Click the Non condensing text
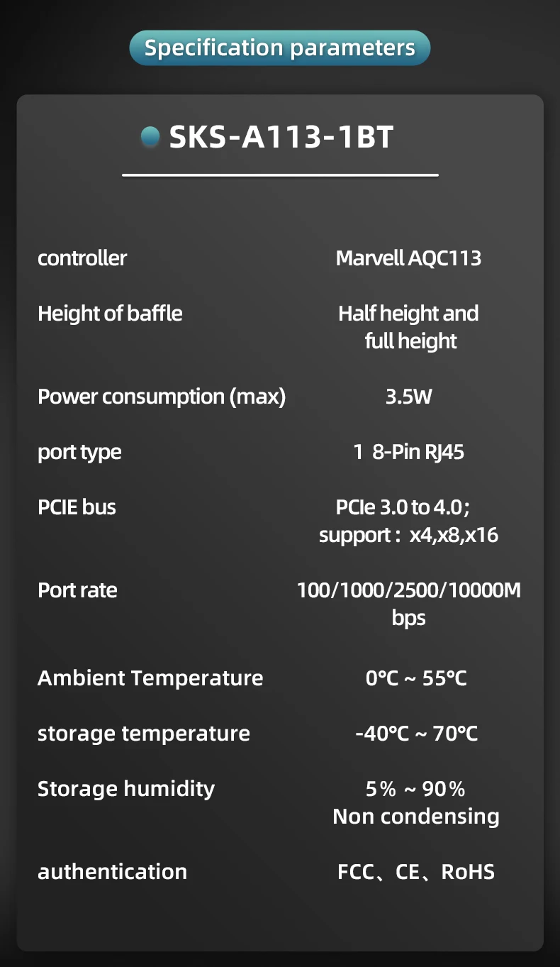Image resolution: width=560 pixels, height=967 pixels. coord(416,817)
